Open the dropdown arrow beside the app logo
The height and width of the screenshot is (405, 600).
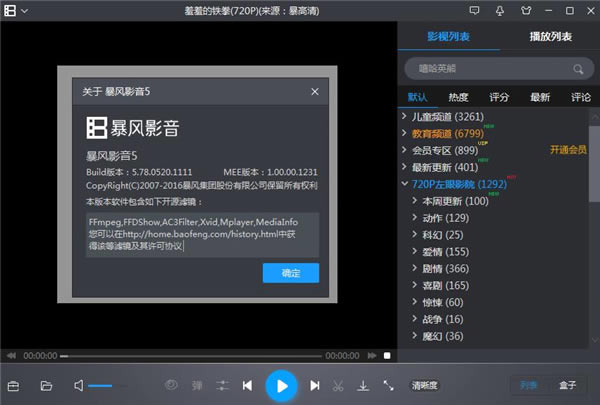(25, 10)
